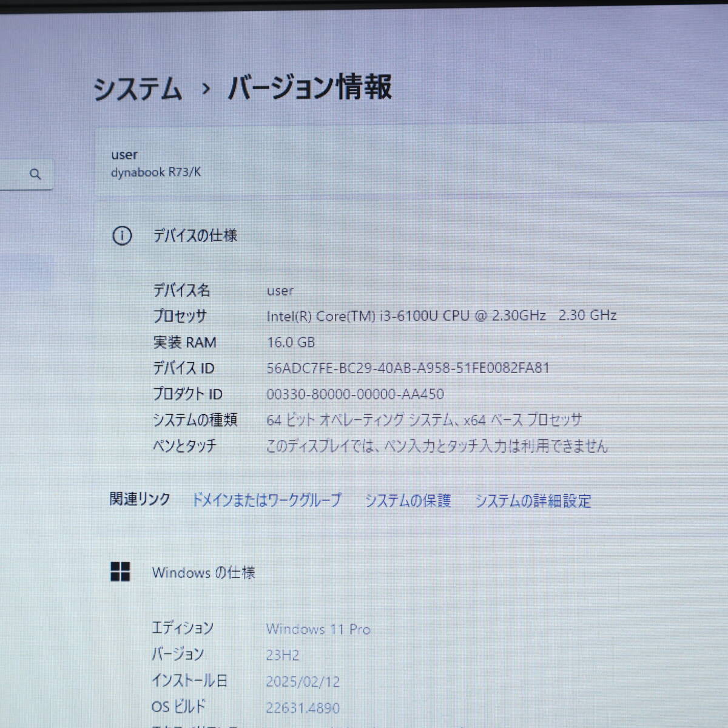The width and height of the screenshot is (728, 728).
Task: Click the info icon beside デバイスの仕様
Action: (x=122, y=235)
